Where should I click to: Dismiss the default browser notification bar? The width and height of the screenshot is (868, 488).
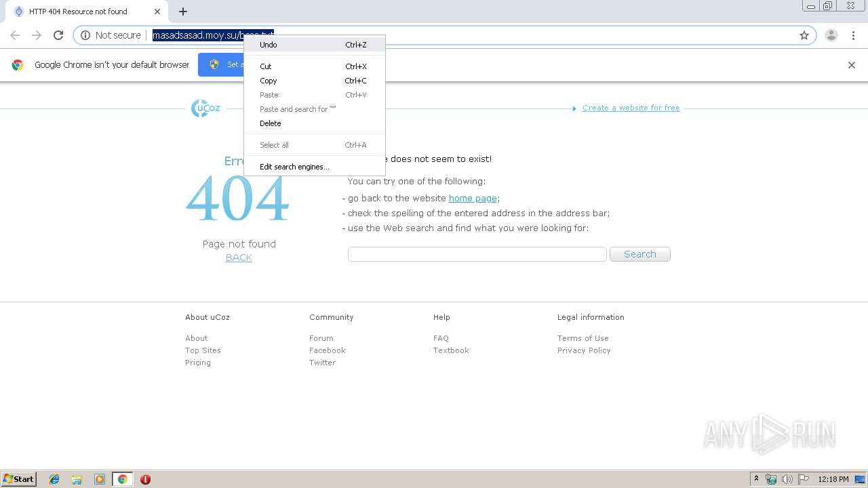[852, 65]
